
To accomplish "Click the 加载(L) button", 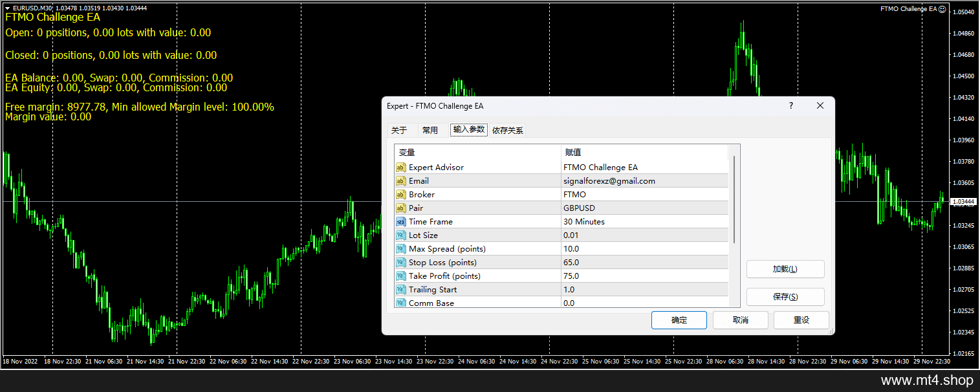I will point(785,269).
